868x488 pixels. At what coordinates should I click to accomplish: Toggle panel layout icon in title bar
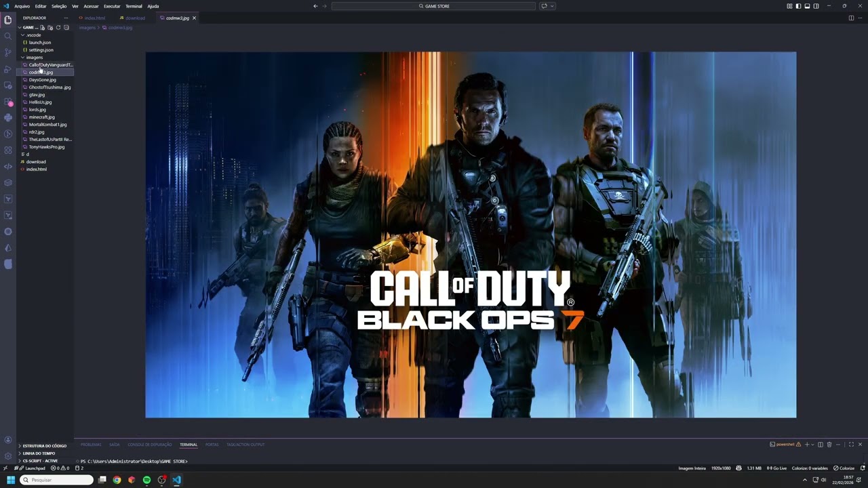tap(807, 6)
